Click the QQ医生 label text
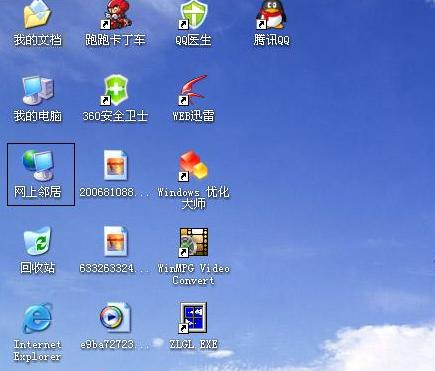435x371 pixels. [193, 40]
